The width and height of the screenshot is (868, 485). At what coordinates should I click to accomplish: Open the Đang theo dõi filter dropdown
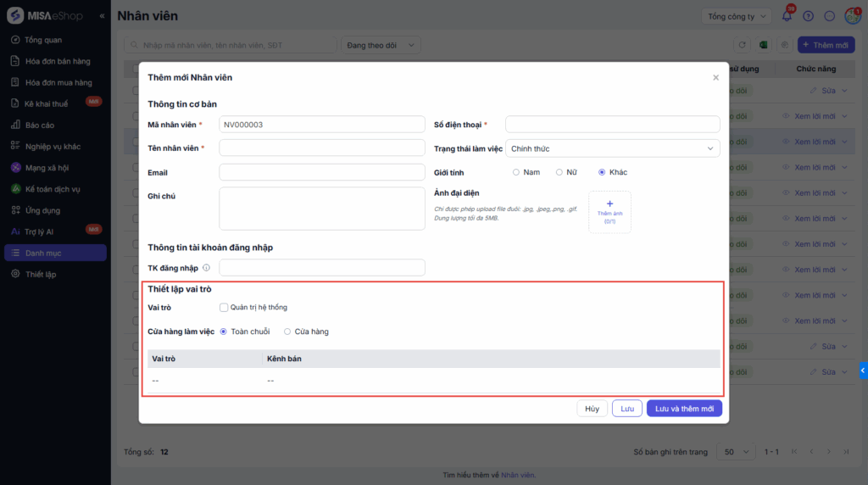click(381, 45)
